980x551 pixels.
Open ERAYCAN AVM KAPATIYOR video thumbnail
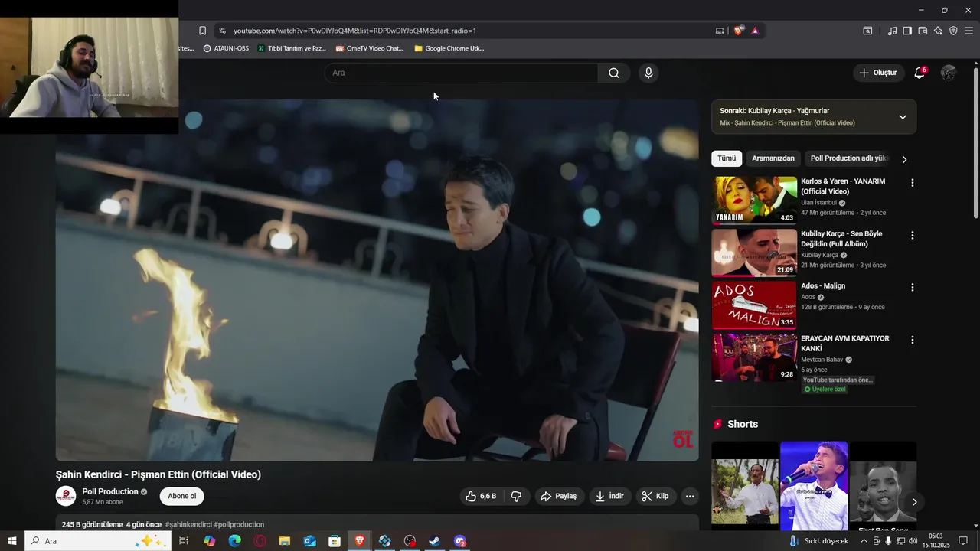754,357
